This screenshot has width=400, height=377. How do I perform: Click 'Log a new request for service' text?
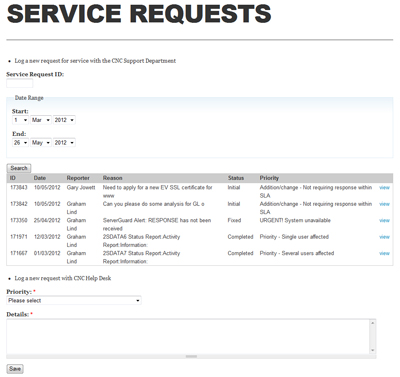coord(95,61)
